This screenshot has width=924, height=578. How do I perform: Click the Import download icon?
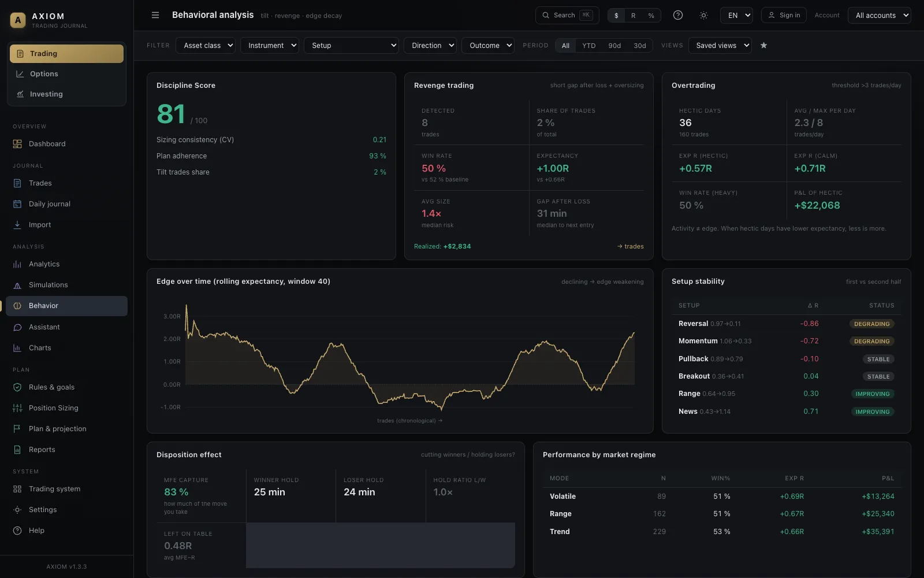(17, 225)
